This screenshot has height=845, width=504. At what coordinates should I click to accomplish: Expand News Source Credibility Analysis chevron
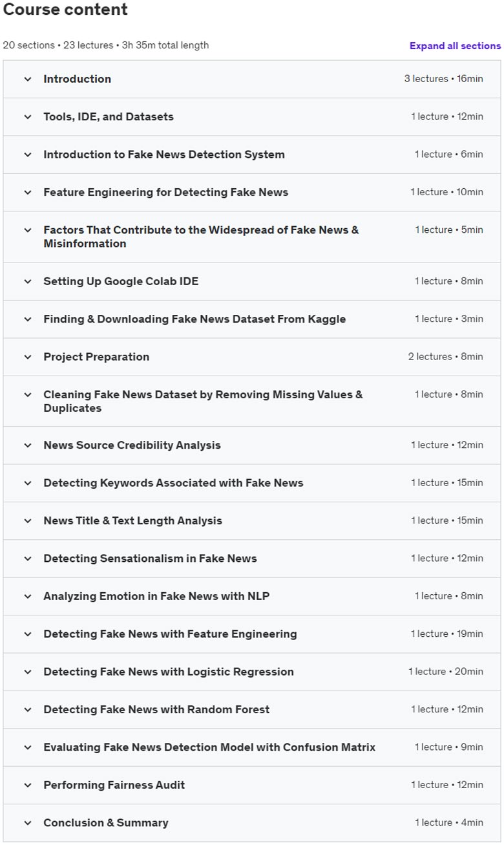(28, 445)
